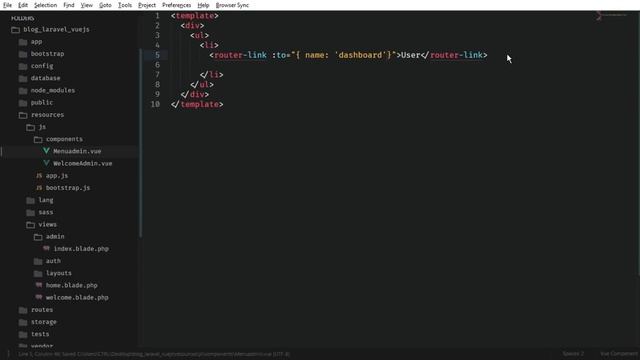
Task: Collapse the blog_laravel_vuejs root folder icon
Action: 16,30
